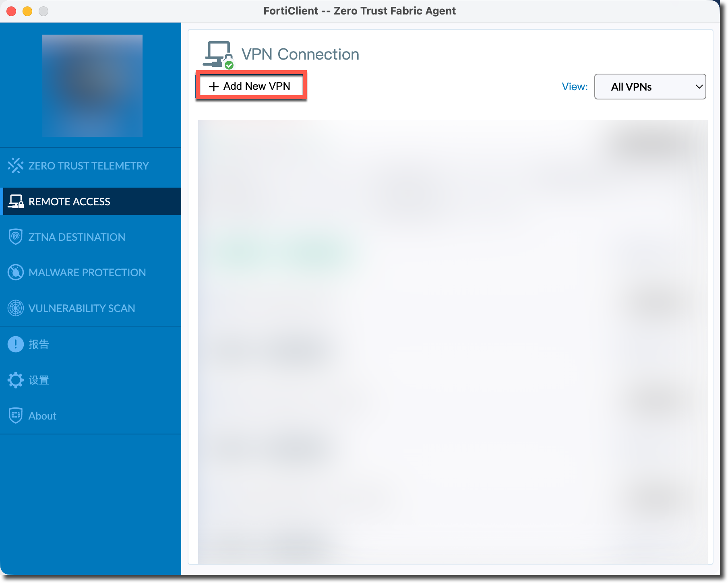The width and height of the screenshot is (728, 583).
Task: Close the FortiClient window
Action: pyautogui.click(x=11, y=11)
